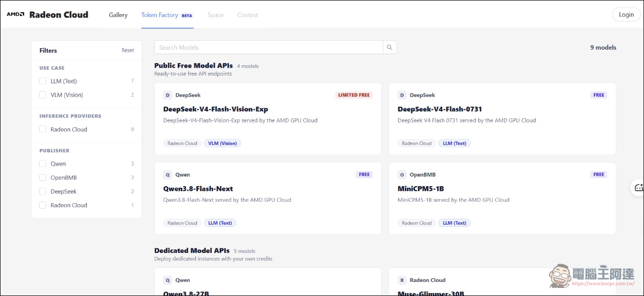Click the 'Dedicated Model APIs' heading
Viewport: 644px width, 296px height.
[192, 250]
